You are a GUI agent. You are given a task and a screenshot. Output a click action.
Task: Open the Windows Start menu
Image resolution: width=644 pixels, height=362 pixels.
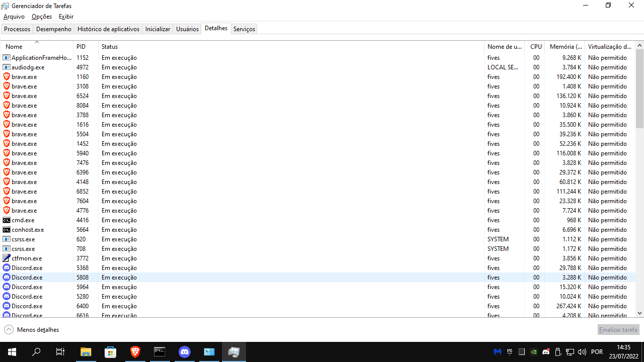[12, 352]
